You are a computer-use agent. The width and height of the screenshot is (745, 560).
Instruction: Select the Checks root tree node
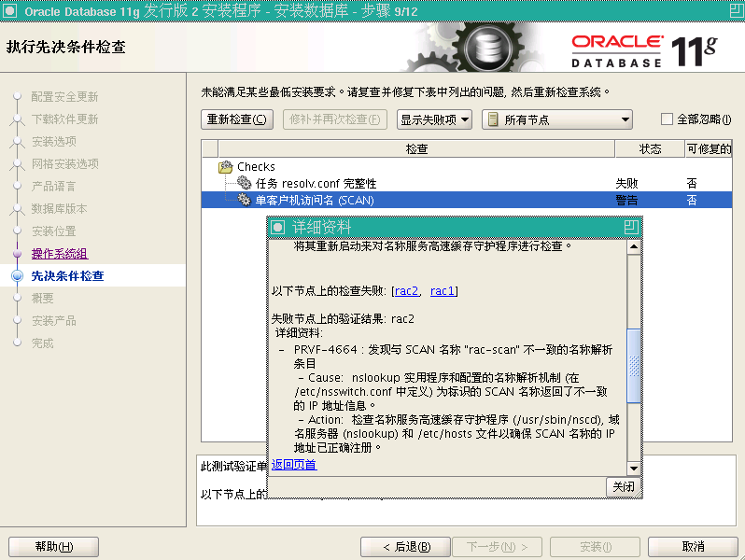click(x=256, y=167)
